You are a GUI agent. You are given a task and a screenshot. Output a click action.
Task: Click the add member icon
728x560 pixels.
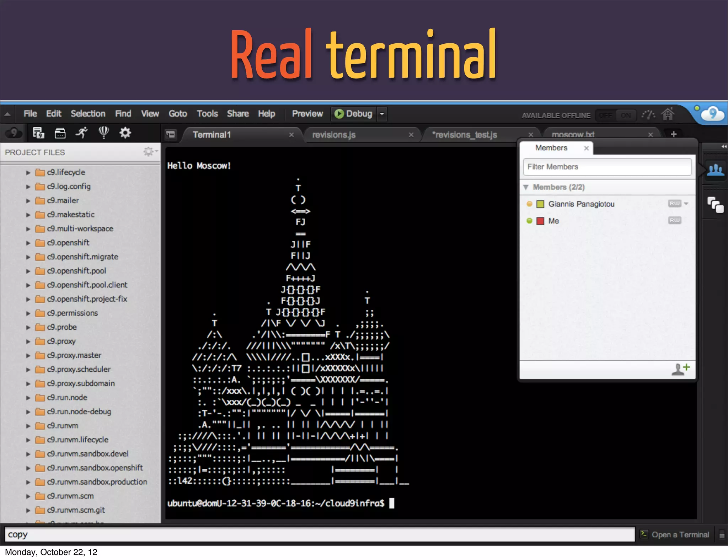[x=680, y=369]
